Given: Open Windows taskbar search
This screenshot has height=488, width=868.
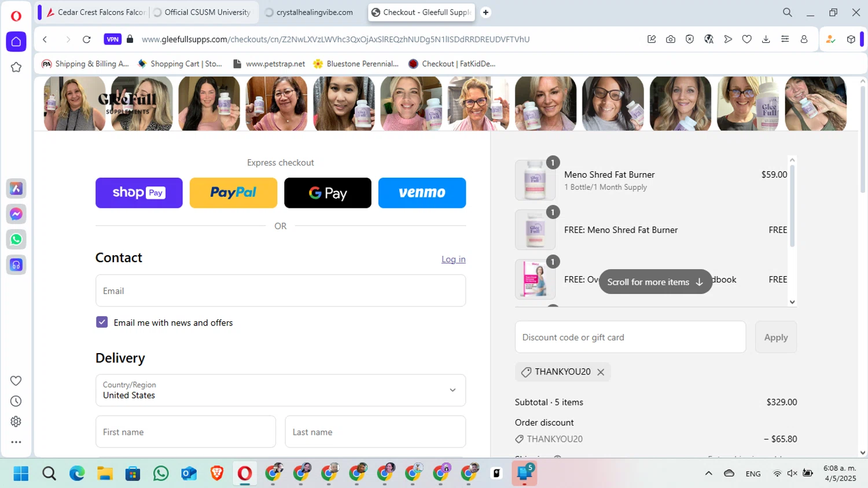Looking at the screenshot, I should click(x=49, y=474).
